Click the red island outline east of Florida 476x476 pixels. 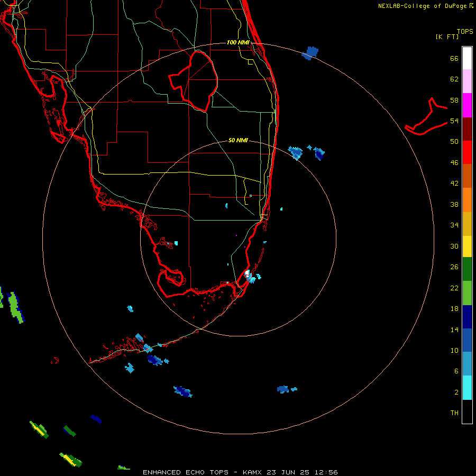click(x=426, y=117)
